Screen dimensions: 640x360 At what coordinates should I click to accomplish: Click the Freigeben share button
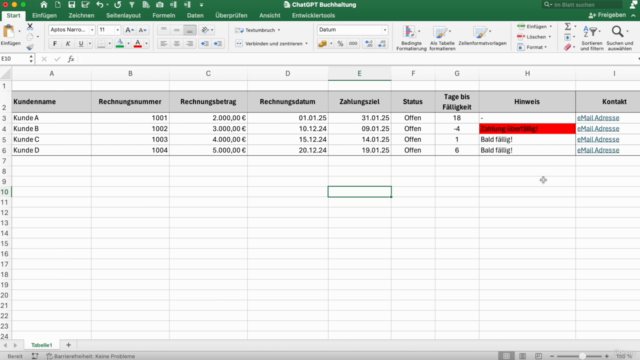coord(607,15)
